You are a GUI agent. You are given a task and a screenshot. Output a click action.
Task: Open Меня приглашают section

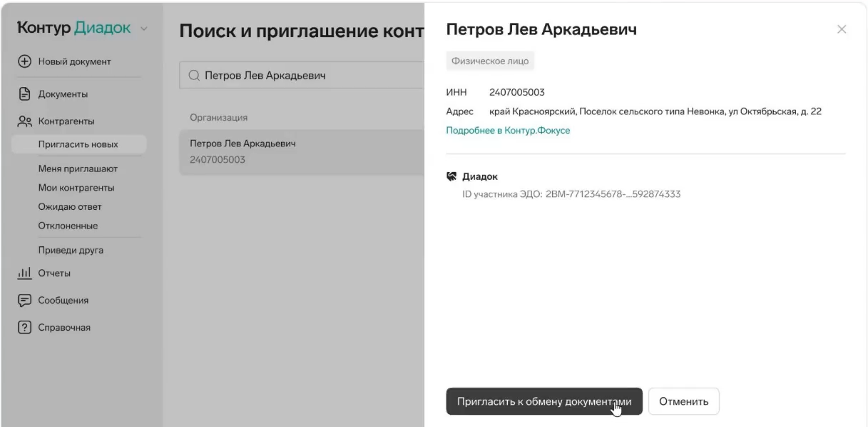tap(78, 169)
